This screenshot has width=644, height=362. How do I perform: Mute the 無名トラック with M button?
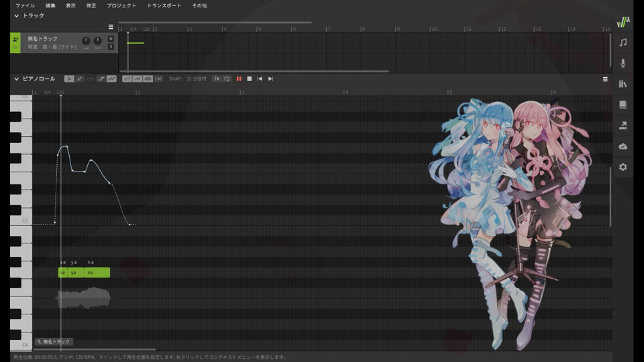click(111, 39)
